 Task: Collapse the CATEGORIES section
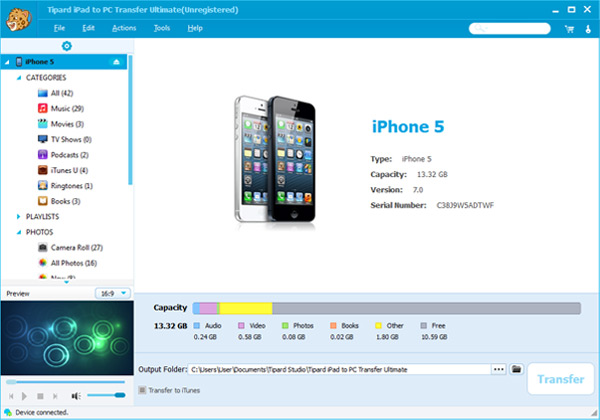tap(19, 78)
